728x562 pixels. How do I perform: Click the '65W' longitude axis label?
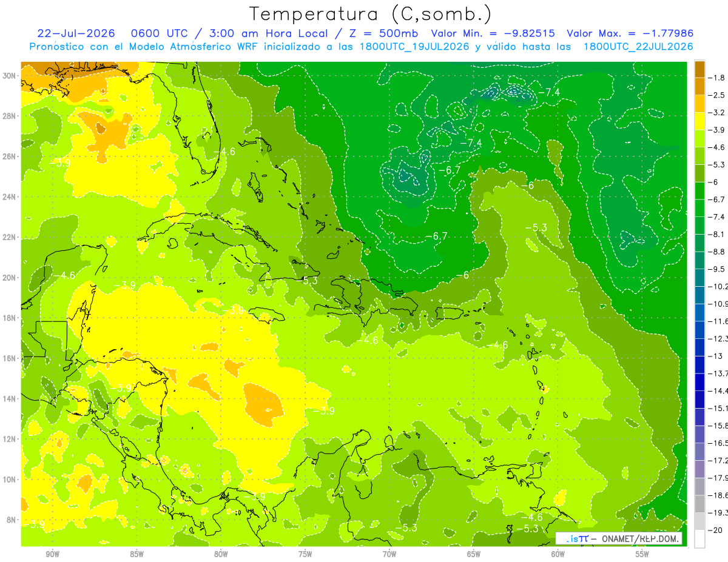(x=474, y=554)
